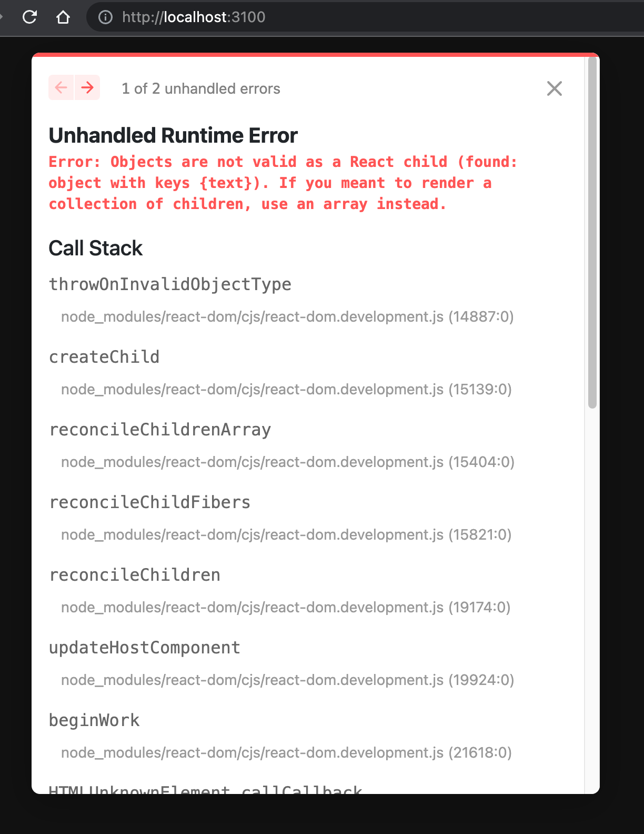Click the left arrow to view previous error
This screenshot has height=834, width=644.
[x=61, y=88]
